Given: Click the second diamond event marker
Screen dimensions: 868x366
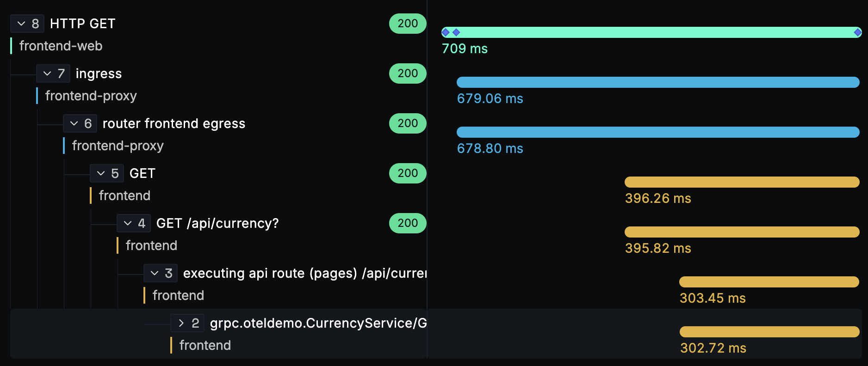Looking at the screenshot, I should click(x=456, y=32).
